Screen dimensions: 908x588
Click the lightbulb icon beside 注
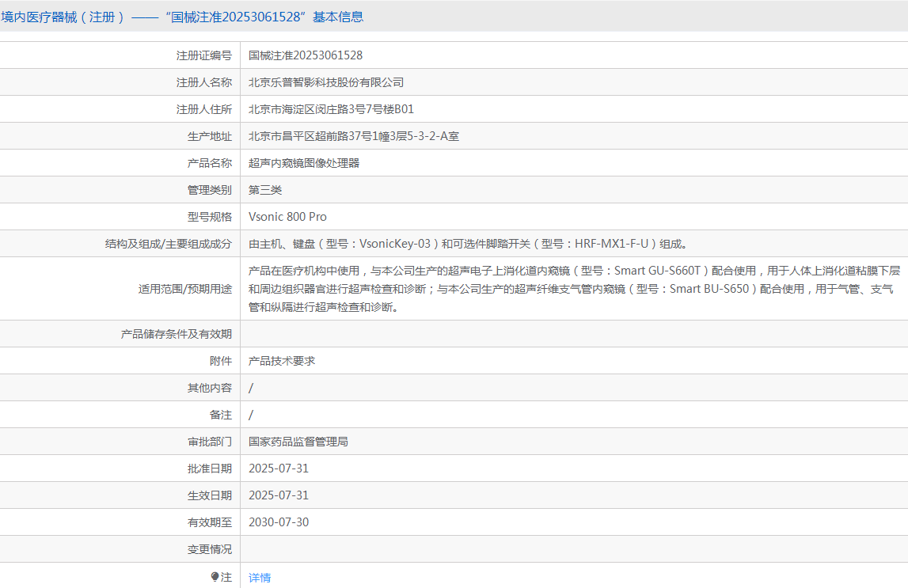pyautogui.click(x=215, y=576)
